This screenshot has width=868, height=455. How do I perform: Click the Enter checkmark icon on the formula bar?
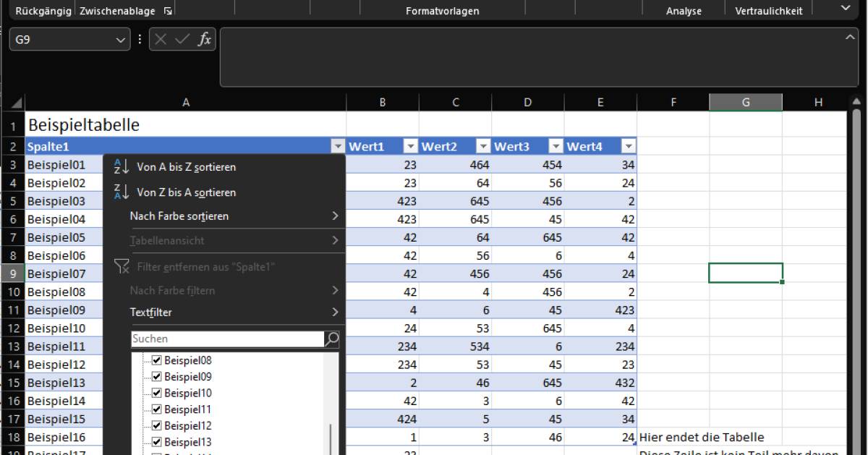[x=182, y=41]
